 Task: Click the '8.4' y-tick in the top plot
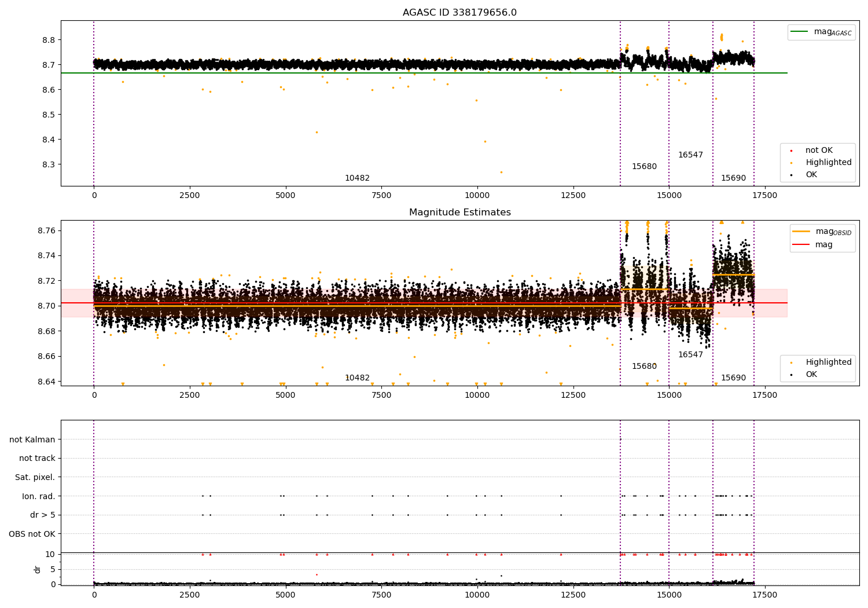click(49, 140)
